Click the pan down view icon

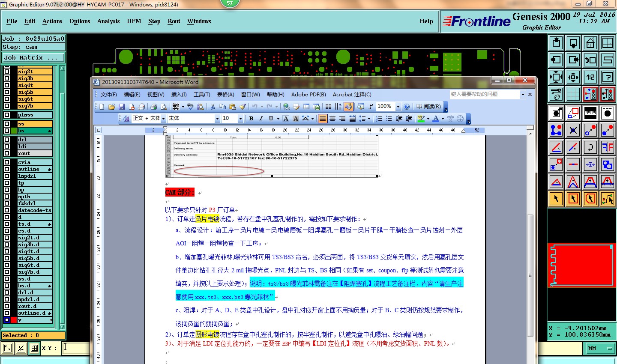pos(573,43)
